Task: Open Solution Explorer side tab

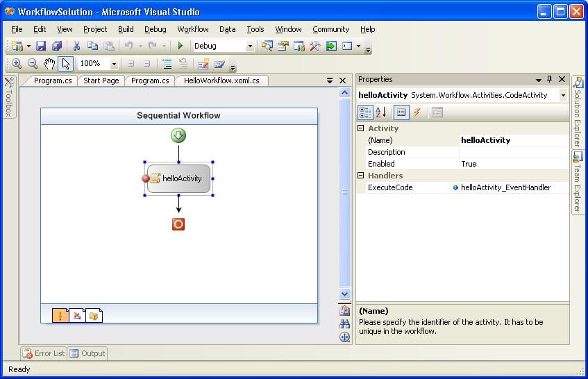Action: (x=578, y=112)
